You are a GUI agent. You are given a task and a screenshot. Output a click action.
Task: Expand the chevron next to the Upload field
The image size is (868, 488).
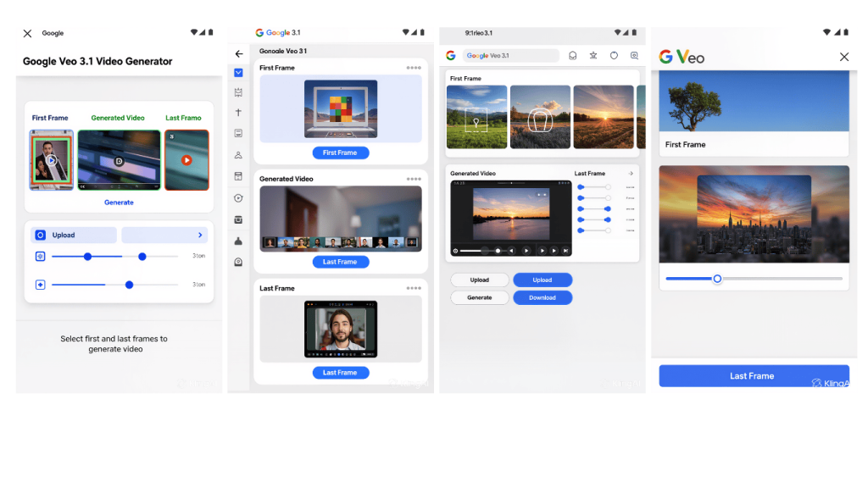[201, 235]
